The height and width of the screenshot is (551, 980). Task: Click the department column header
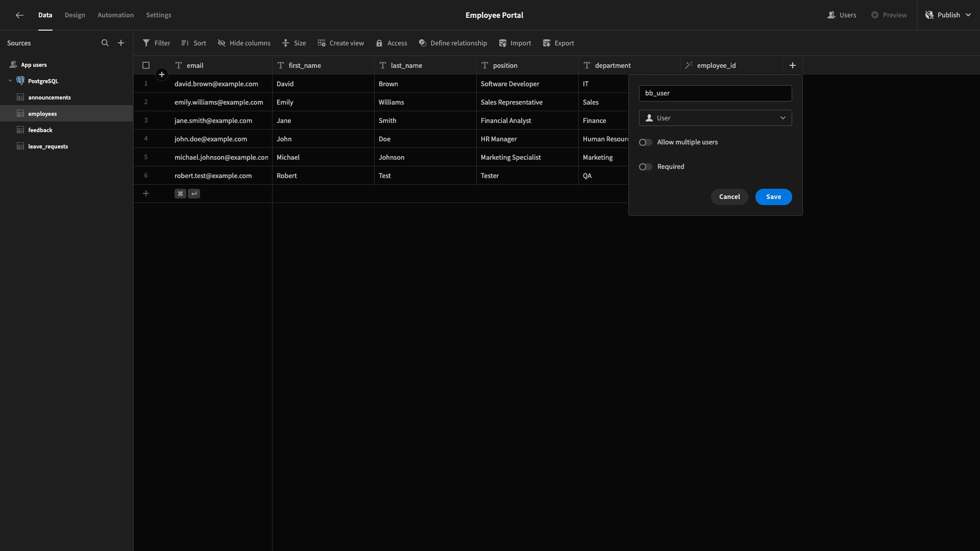629,65
